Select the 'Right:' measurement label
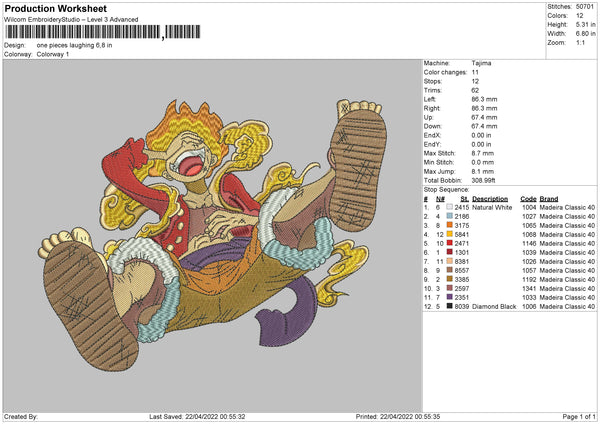 [x=432, y=108]
